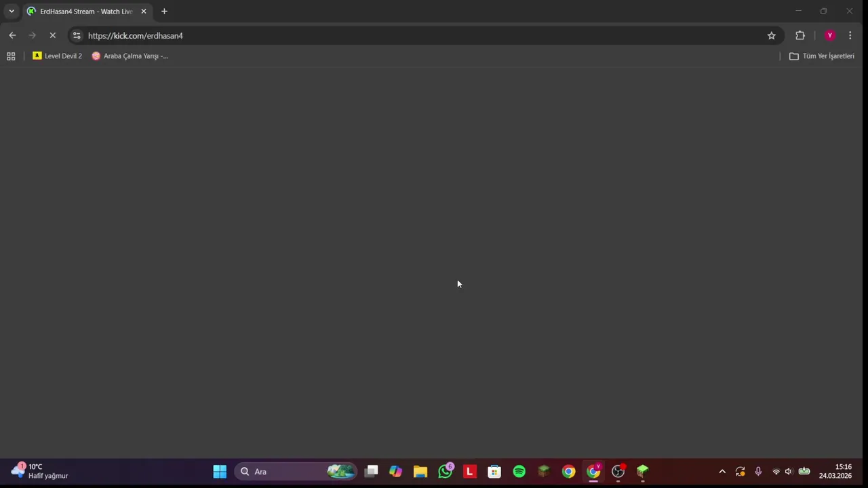The width and height of the screenshot is (868, 488).
Task: Open Spotify from the taskbar
Action: (519, 472)
